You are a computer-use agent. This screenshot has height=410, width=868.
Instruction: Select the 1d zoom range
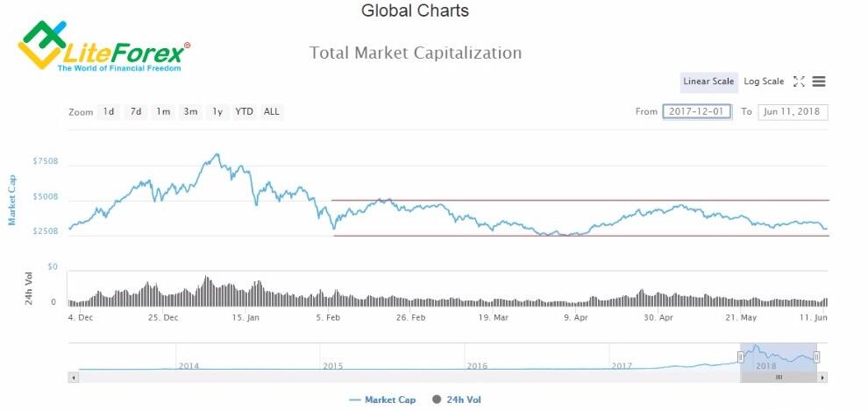pos(109,112)
